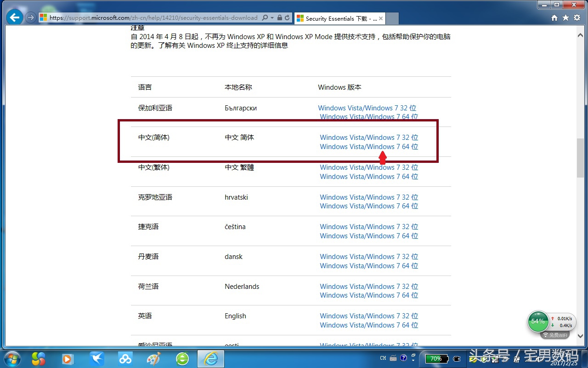The width and height of the screenshot is (588, 368).
Task: Toggle the soft keyboard tray icon
Action: [393, 359]
